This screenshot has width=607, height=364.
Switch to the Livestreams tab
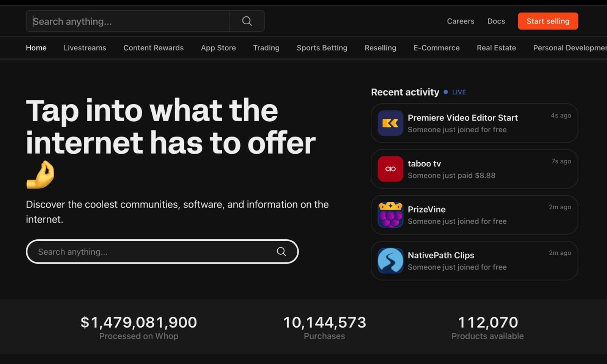(x=85, y=48)
